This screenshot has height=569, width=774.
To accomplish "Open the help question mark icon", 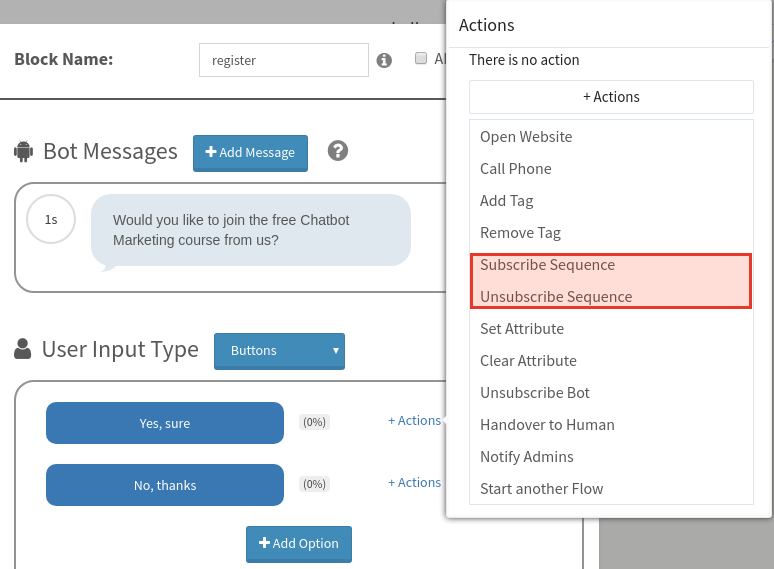I will (338, 151).
